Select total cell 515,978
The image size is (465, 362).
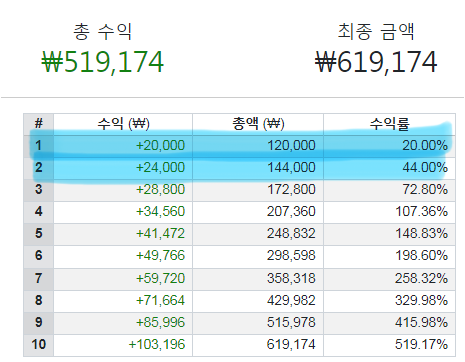pyautogui.click(x=258, y=323)
